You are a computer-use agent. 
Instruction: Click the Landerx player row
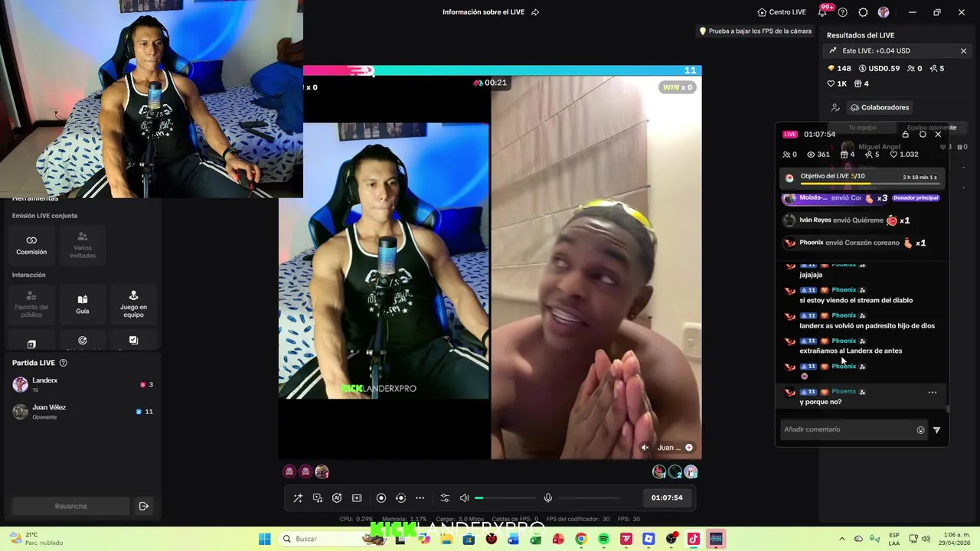tap(83, 384)
